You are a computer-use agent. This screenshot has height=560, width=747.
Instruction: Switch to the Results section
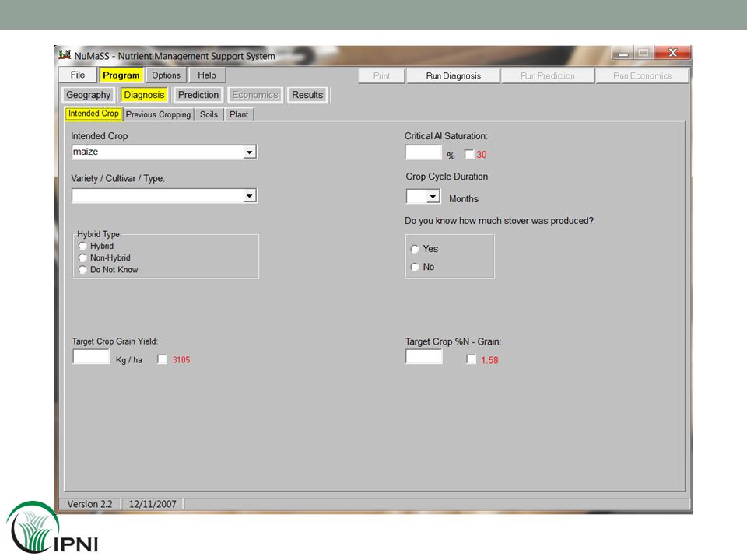(307, 95)
